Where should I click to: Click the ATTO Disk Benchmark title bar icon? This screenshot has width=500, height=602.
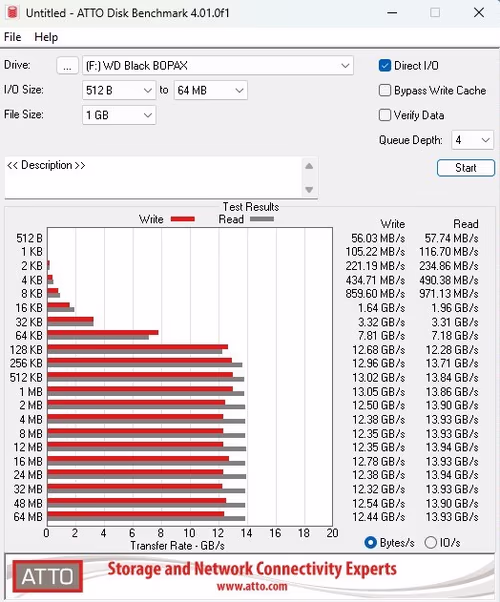tap(12, 12)
